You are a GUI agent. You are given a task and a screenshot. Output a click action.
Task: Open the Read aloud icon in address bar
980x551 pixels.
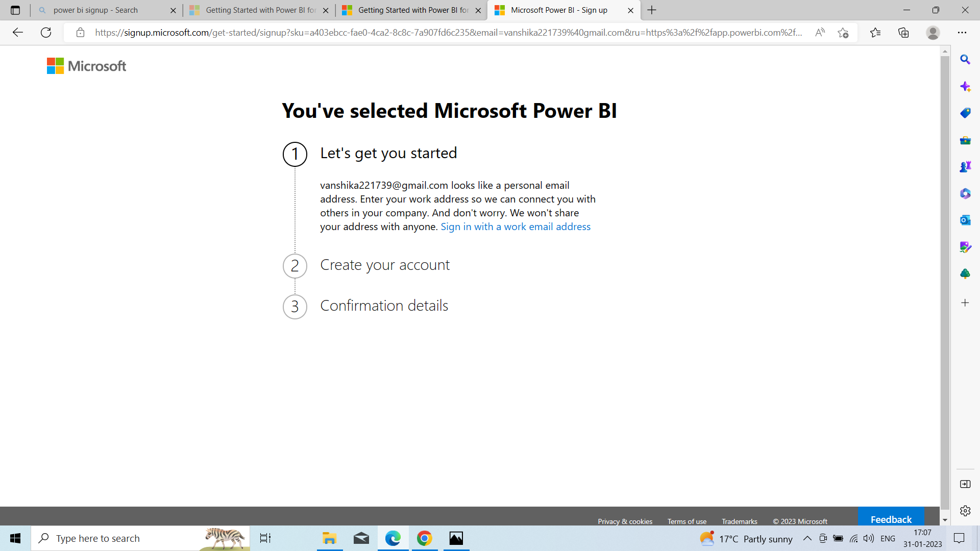tap(820, 33)
